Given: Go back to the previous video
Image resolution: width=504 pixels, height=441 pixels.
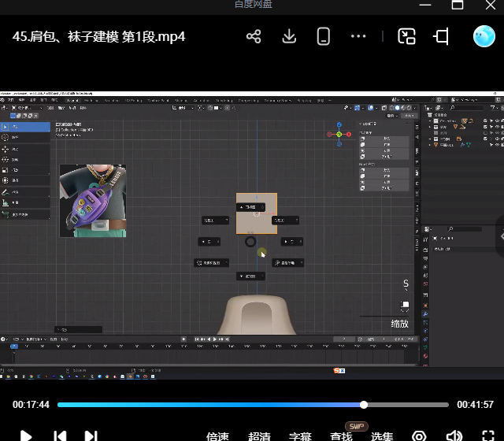Looking at the screenshot, I should (x=60, y=435).
